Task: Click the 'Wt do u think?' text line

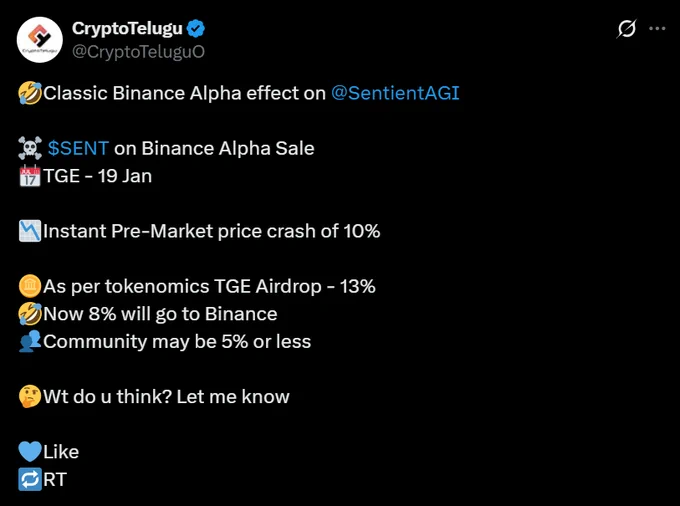Action: [166, 397]
